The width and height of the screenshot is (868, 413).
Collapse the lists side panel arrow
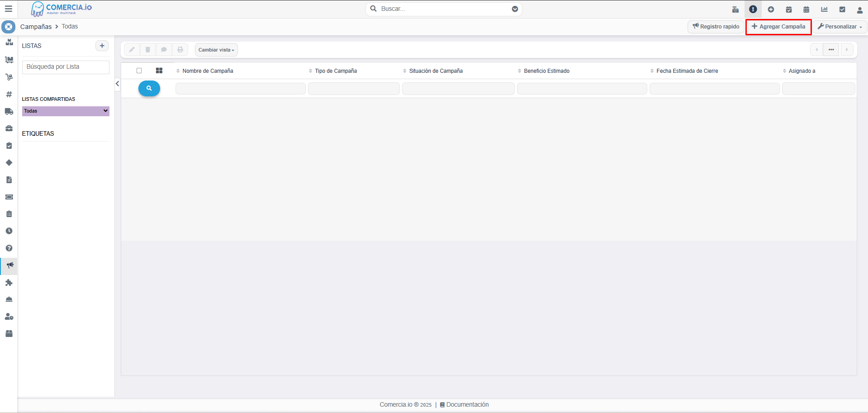pyautogui.click(x=117, y=84)
